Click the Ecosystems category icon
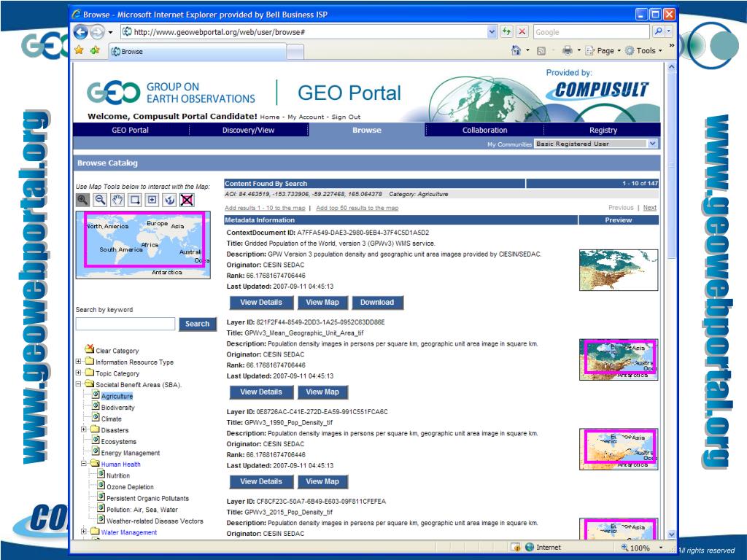The width and height of the screenshot is (747, 560). 96,440
